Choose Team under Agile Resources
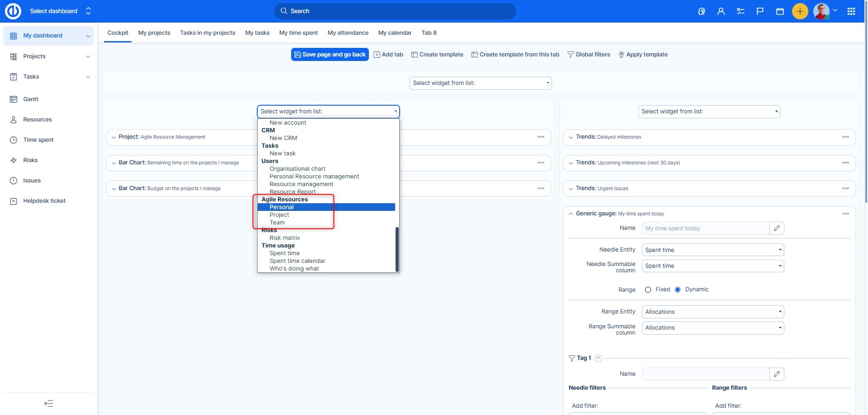Viewport: 868px width, 415px height. [x=277, y=223]
